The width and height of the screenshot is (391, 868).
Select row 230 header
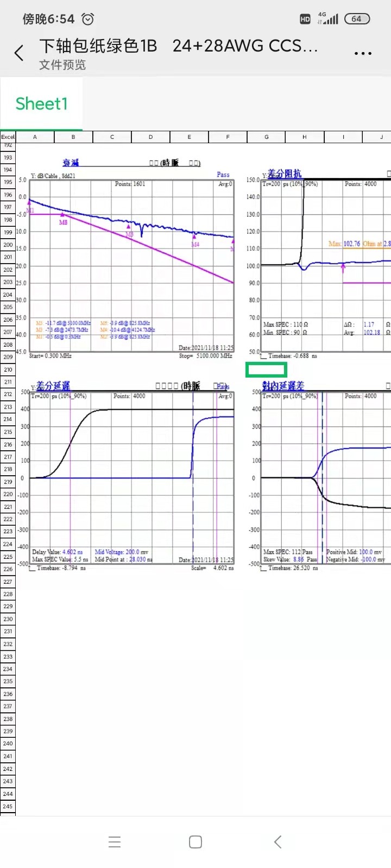(8, 619)
